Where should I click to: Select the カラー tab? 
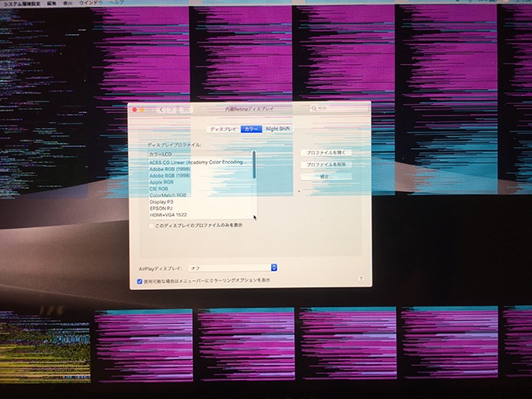(x=251, y=130)
